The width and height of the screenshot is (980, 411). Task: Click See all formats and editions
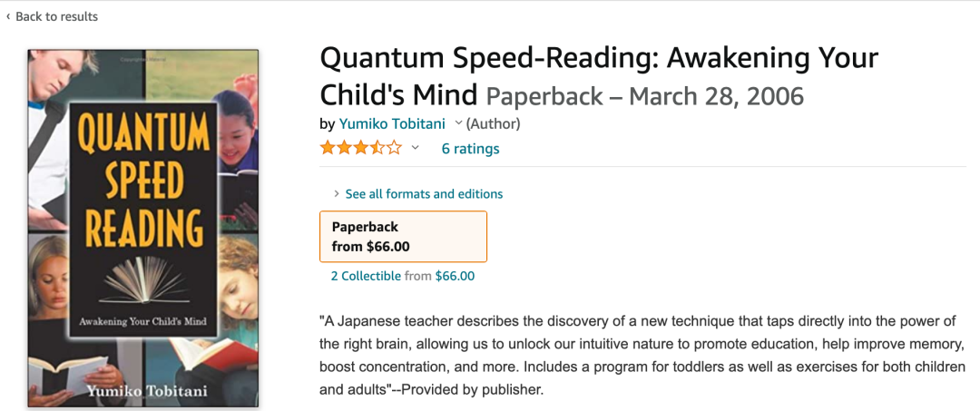(x=424, y=193)
